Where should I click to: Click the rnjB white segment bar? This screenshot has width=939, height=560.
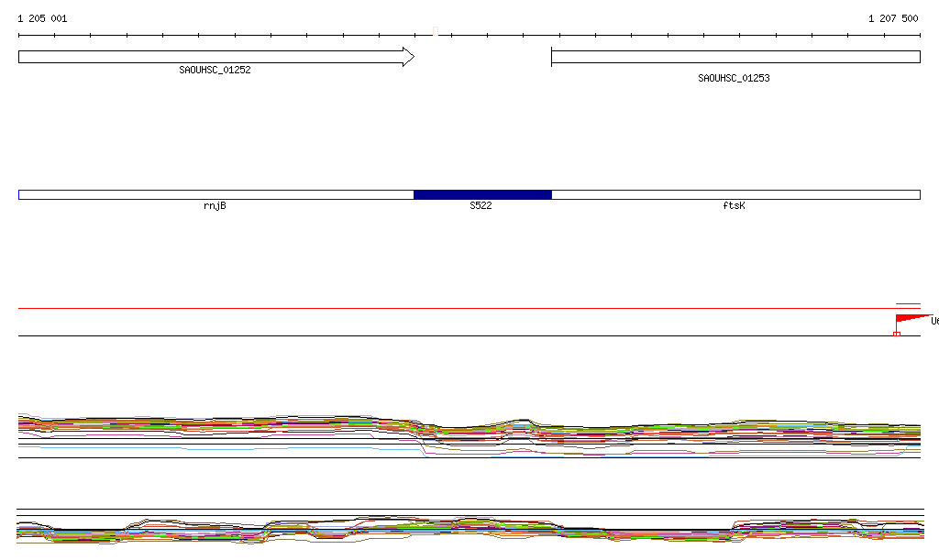[x=215, y=194]
